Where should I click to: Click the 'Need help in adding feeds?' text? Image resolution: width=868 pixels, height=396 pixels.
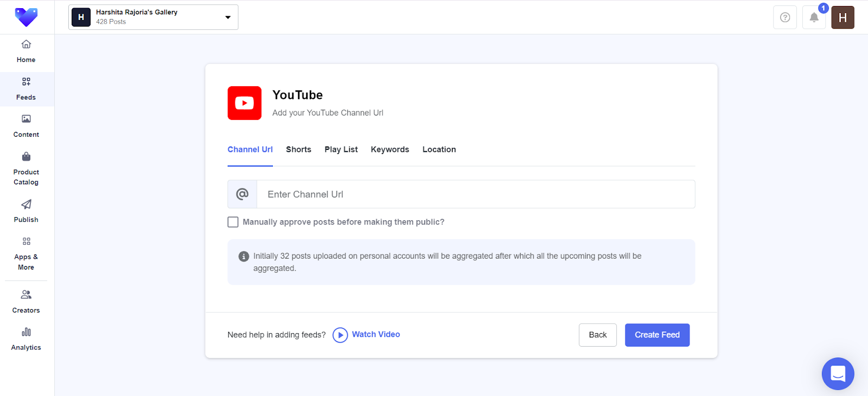pyautogui.click(x=277, y=335)
